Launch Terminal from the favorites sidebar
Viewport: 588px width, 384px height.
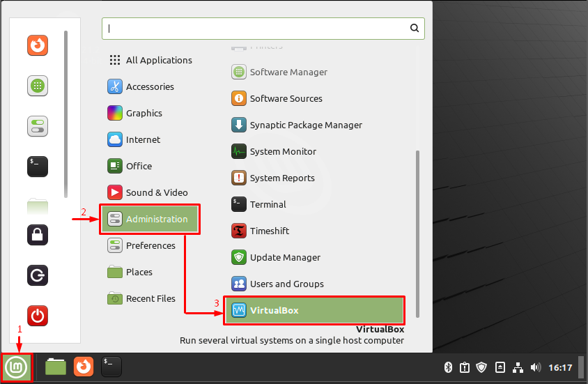point(38,167)
